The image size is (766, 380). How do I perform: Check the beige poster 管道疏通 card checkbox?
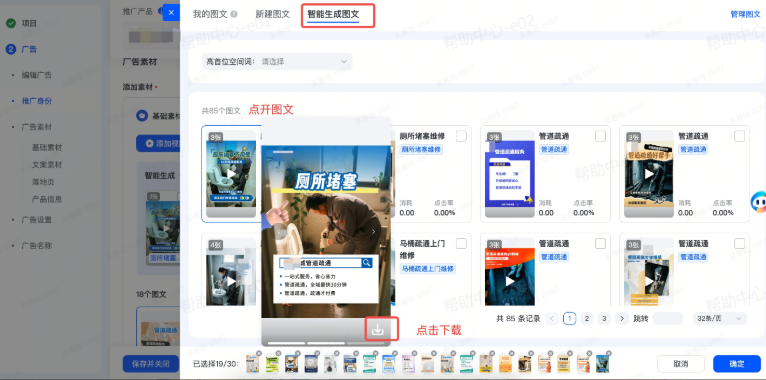740,243
